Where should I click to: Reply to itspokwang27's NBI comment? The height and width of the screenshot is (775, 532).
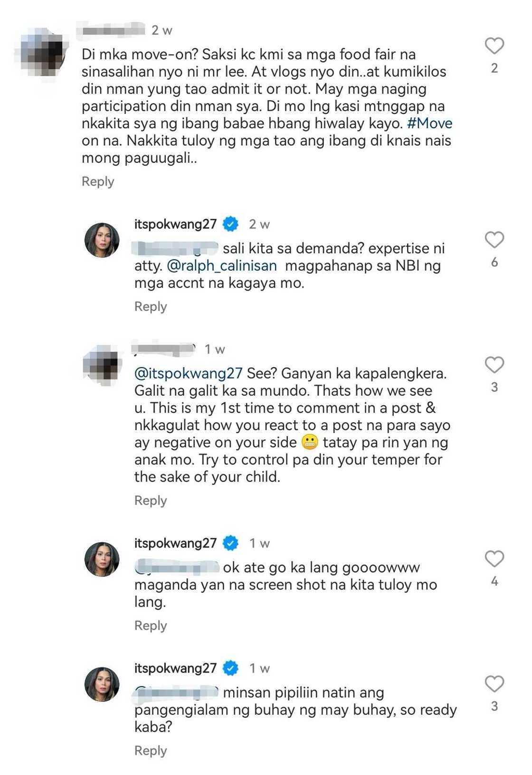(x=151, y=306)
